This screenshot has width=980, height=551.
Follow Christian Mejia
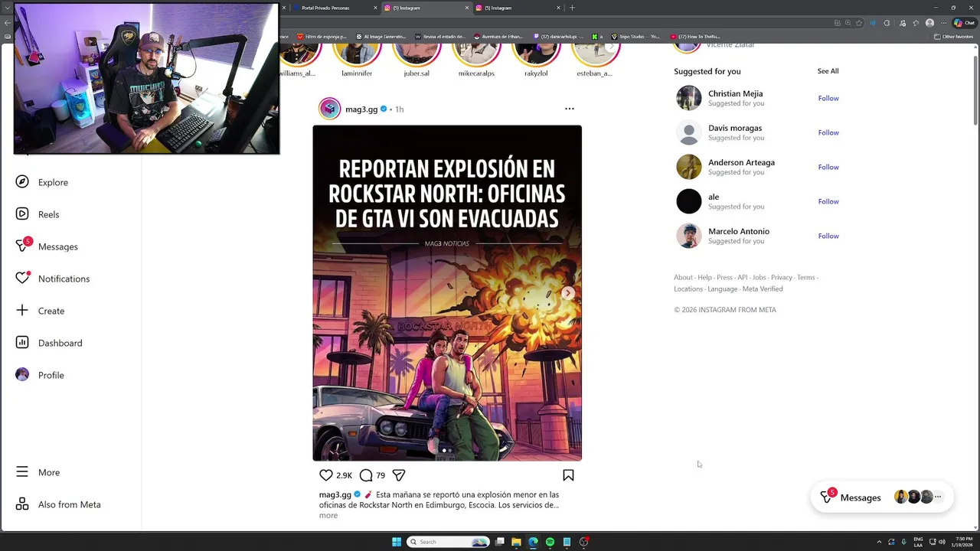(x=828, y=98)
